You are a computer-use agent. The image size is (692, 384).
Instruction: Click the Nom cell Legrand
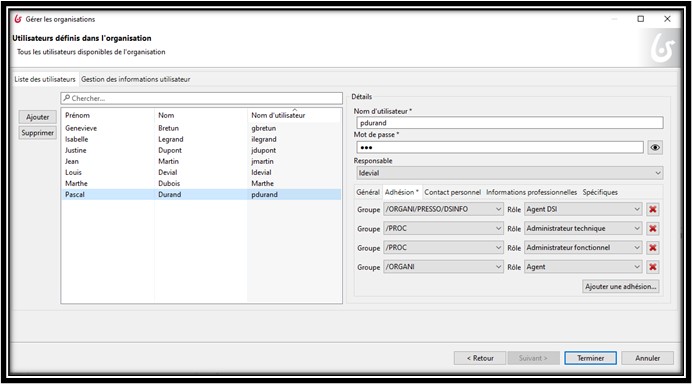click(x=171, y=139)
